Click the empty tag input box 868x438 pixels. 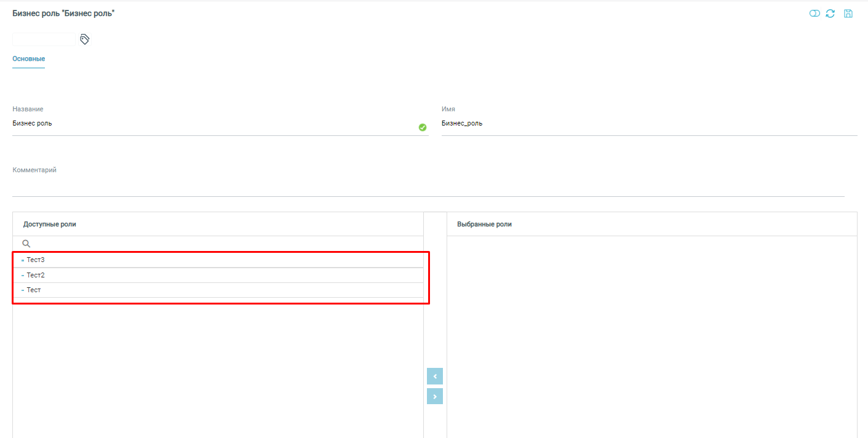44,39
